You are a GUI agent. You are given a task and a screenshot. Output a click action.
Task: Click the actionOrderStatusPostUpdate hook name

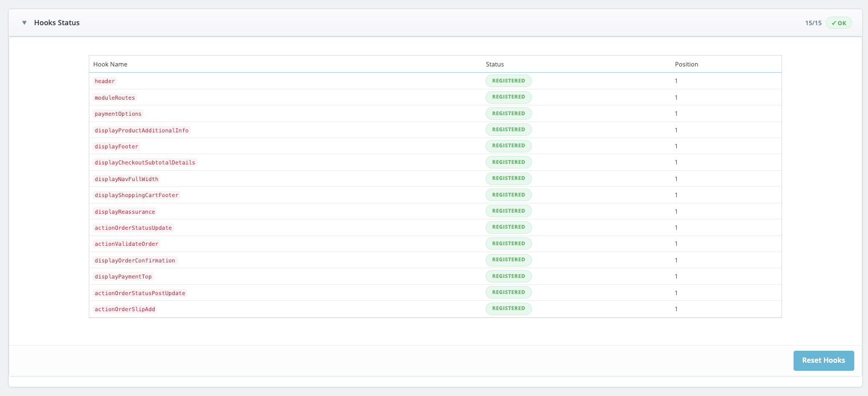pos(140,293)
